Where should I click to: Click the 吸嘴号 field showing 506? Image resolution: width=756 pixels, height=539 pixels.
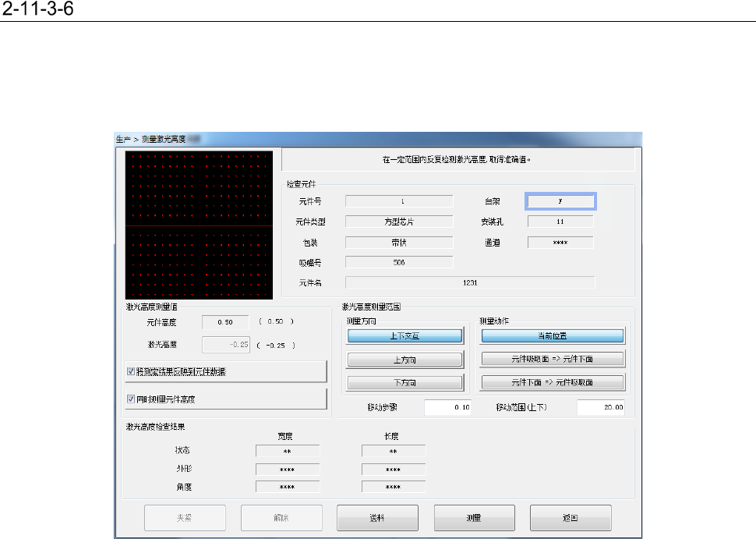pos(399,263)
